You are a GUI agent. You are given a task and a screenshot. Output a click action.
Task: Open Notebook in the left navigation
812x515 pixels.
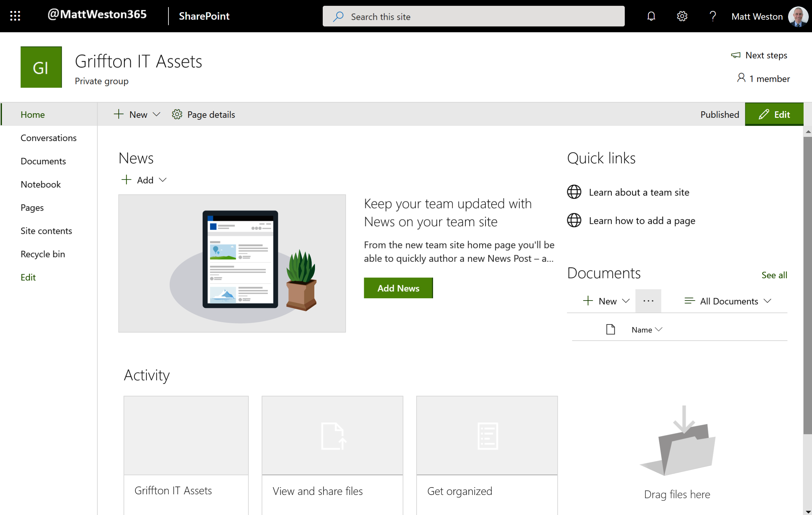click(x=40, y=184)
